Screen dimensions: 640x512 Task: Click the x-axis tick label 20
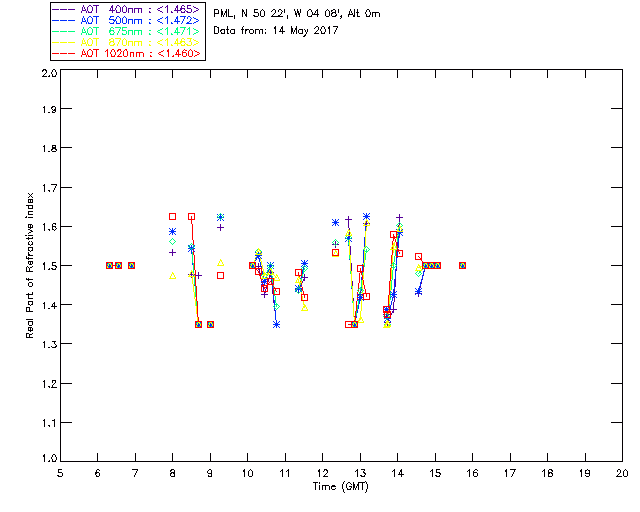pyautogui.click(x=622, y=473)
